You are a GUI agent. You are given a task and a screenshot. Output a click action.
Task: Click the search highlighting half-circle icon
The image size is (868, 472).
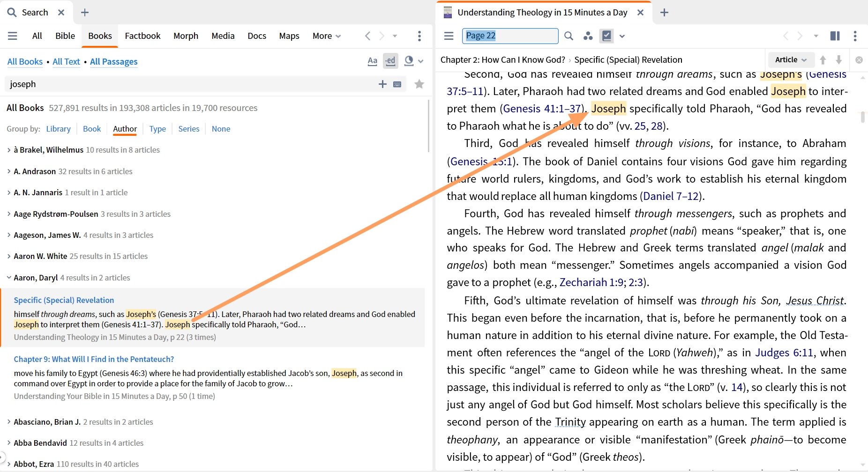click(x=409, y=60)
